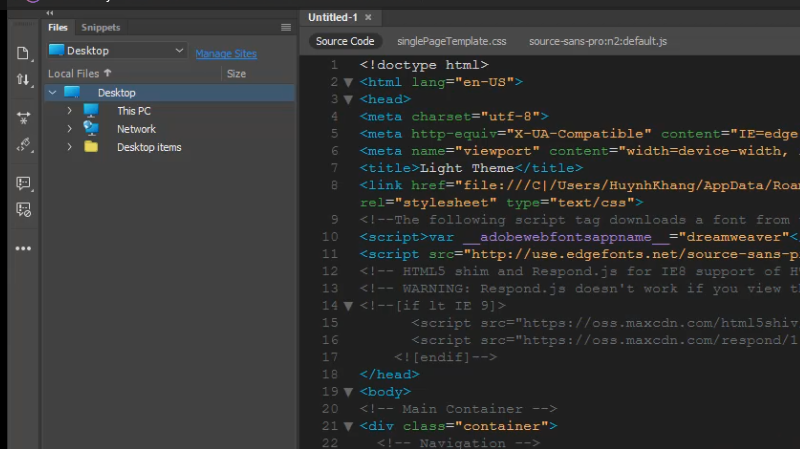Close the Untitled-1 document tab
The width and height of the screenshot is (800, 449).
pyautogui.click(x=368, y=17)
